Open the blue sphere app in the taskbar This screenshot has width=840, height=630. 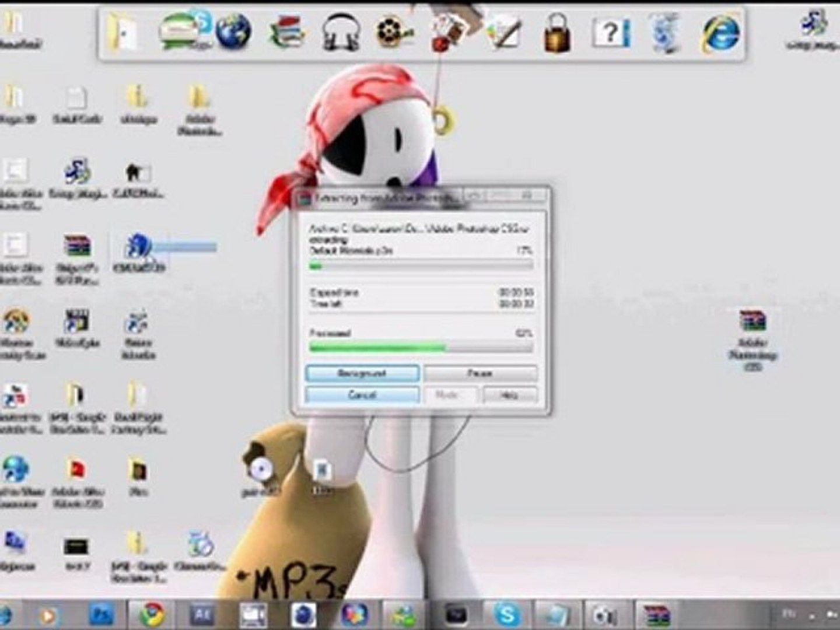(x=303, y=615)
